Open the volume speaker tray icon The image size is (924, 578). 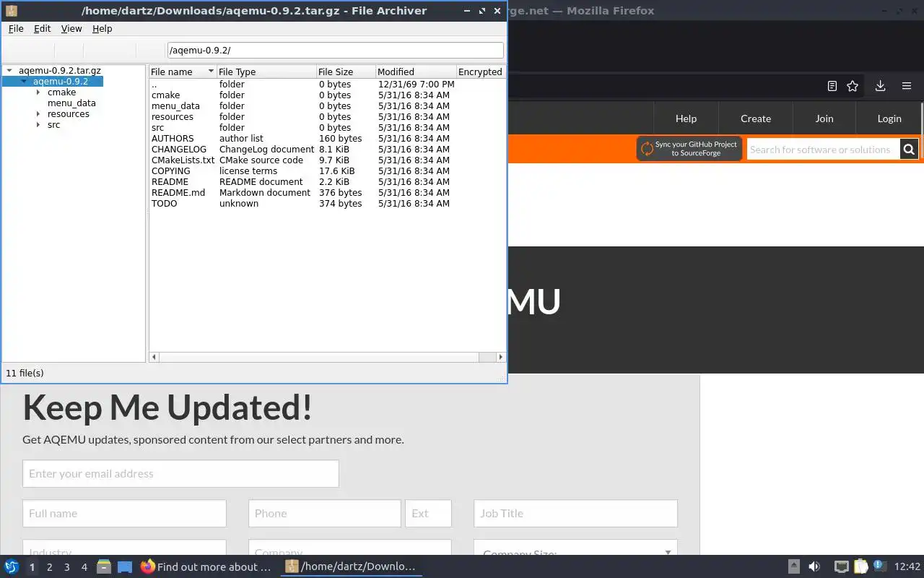tap(814, 566)
